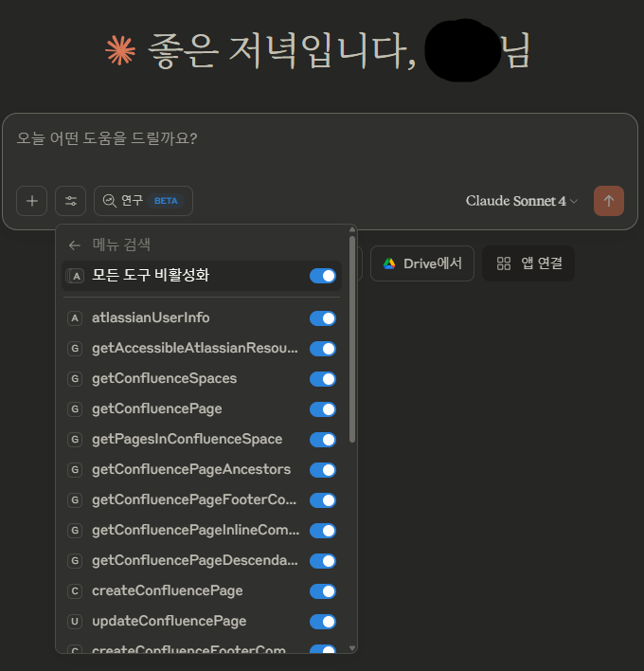Select the getConfluenceSpaces entry text
Viewport: 644px width, 671px height.
coord(164,379)
